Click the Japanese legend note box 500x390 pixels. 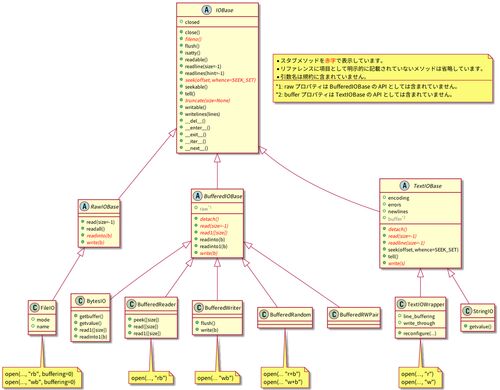(383, 78)
